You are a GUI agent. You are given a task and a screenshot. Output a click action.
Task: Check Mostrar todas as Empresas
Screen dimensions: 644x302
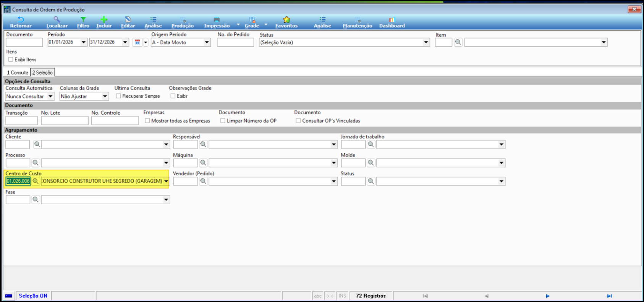click(x=147, y=121)
